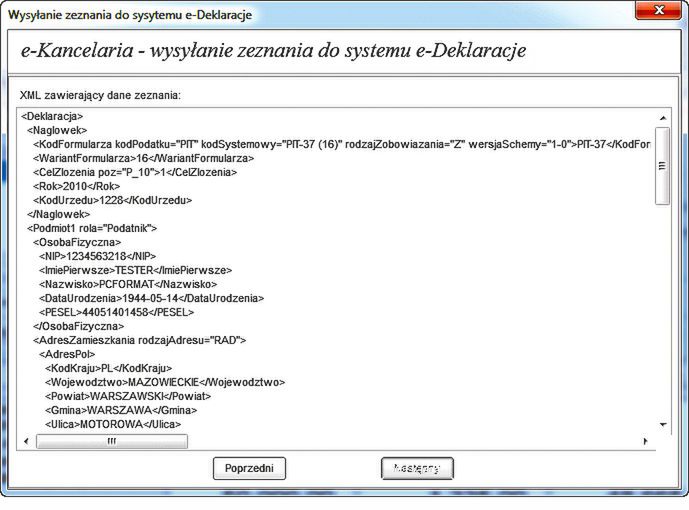The height and width of the screenshot is (510, 689).
Task: Click the WariantFormularza 16 line
Action: (144, 158)
